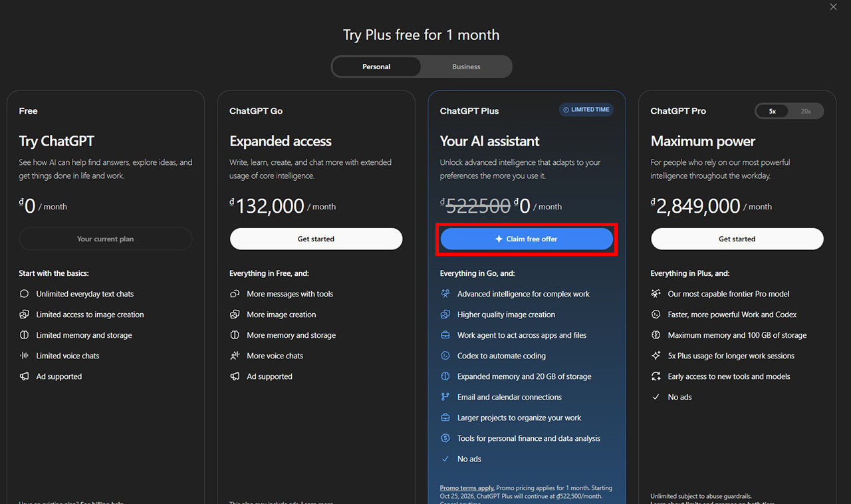Click the checkmark beside No ads in ChatGPT Pro
Image resolution: width=851 pixels, height=504 pixels.
(656, 397)
